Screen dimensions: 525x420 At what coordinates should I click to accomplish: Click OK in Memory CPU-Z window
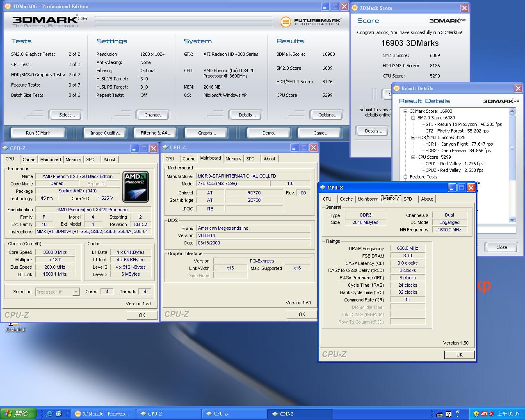coord(459,355)
